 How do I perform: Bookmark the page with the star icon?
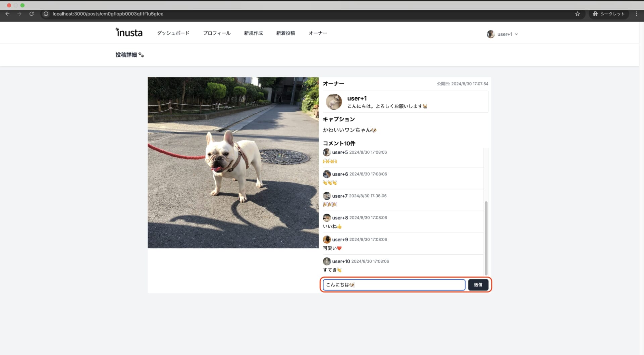coord(578,14)
